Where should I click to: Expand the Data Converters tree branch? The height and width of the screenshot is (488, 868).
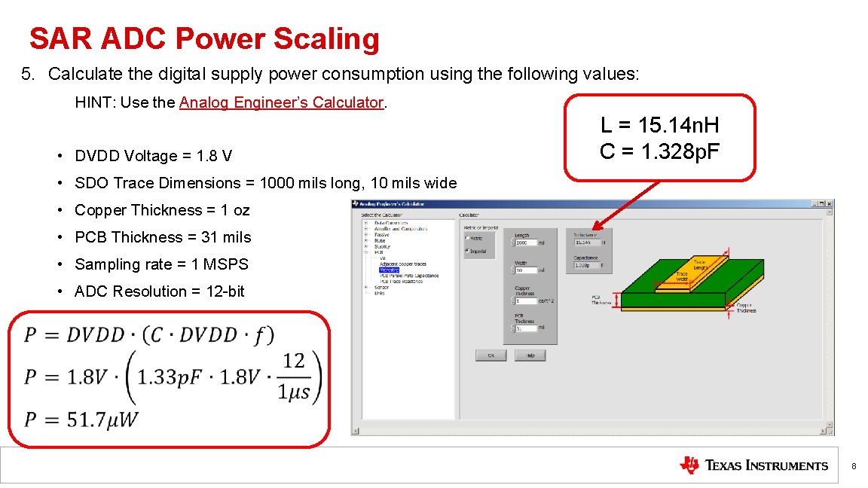tap(365, 222)
